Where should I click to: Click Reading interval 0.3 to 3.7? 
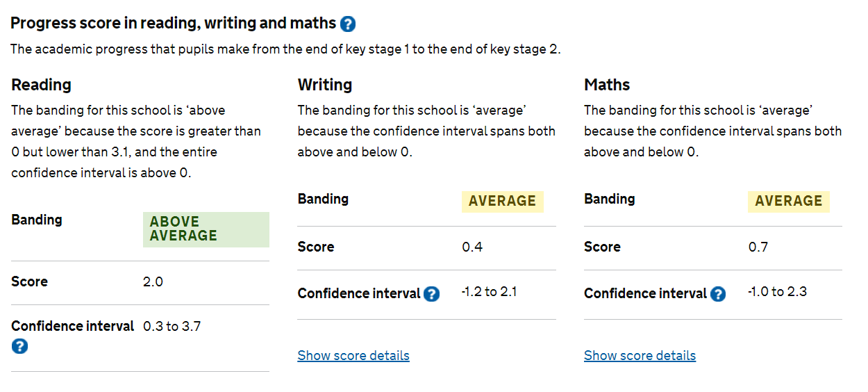tap(172, 326)
